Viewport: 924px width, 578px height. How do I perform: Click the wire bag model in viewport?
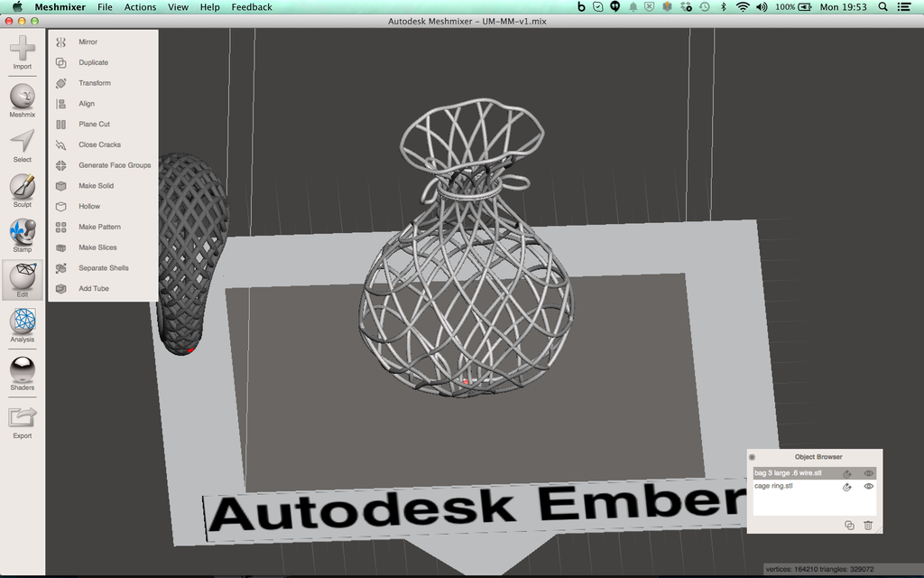(468, 247)
